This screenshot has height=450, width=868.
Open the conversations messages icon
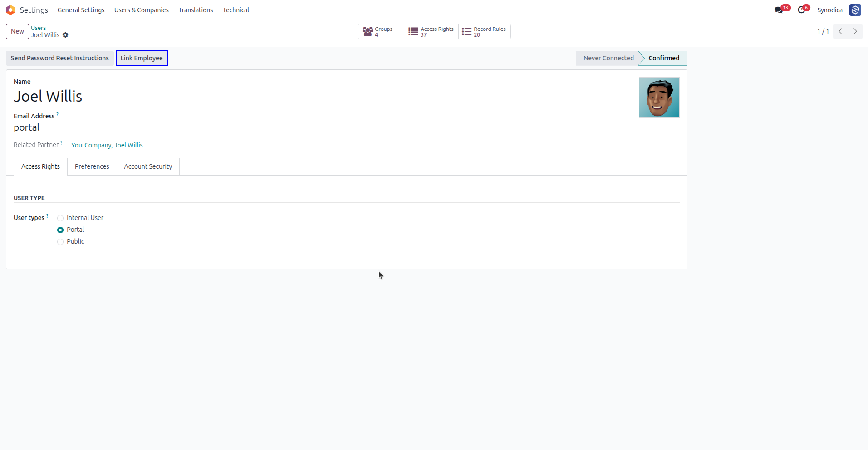(x=779, y=10)
